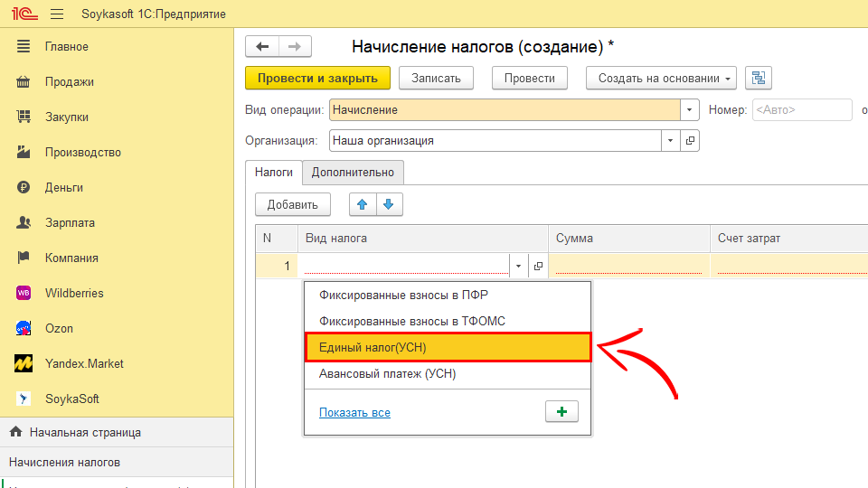Click the Сумма cell in row 1
The width and height of the screenshot is (868, 488).
629,266
